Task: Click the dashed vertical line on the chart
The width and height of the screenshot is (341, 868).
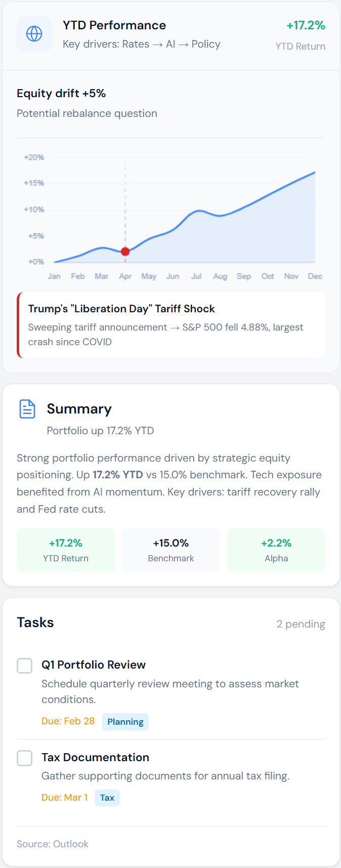Action: (x=125, y=202)
